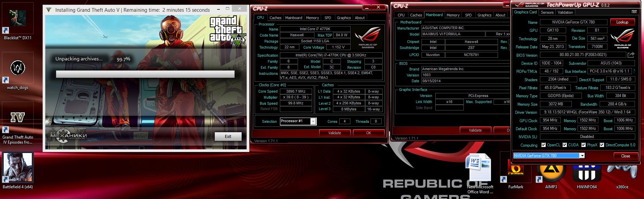Click Exit in the GTA V installer
644x199 pixels.
pos(228,136)
